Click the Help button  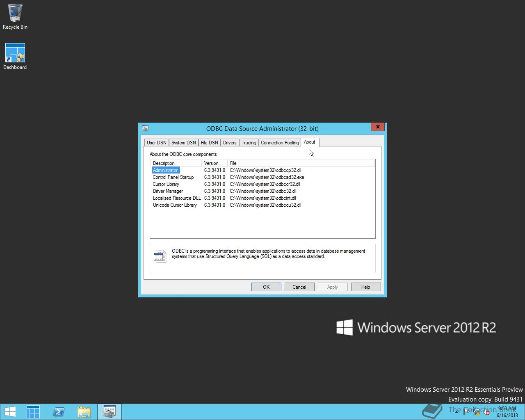click(366, 287)
